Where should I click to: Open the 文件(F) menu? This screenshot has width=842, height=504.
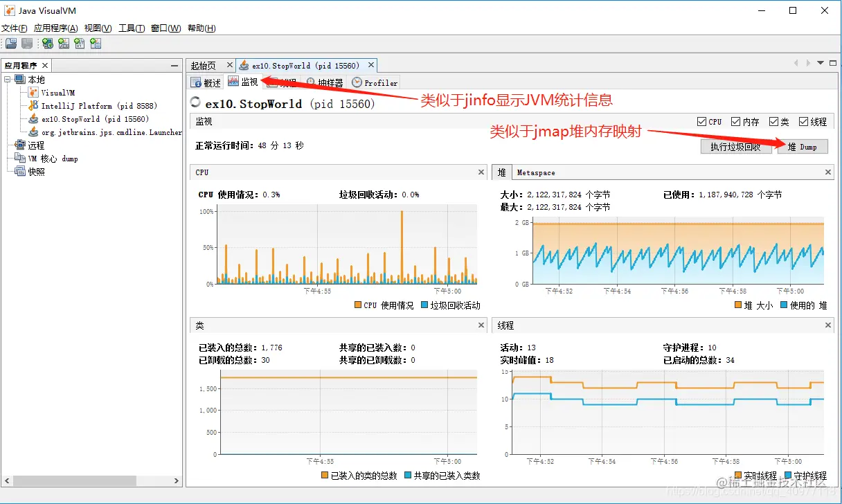[x=14, y=28]
